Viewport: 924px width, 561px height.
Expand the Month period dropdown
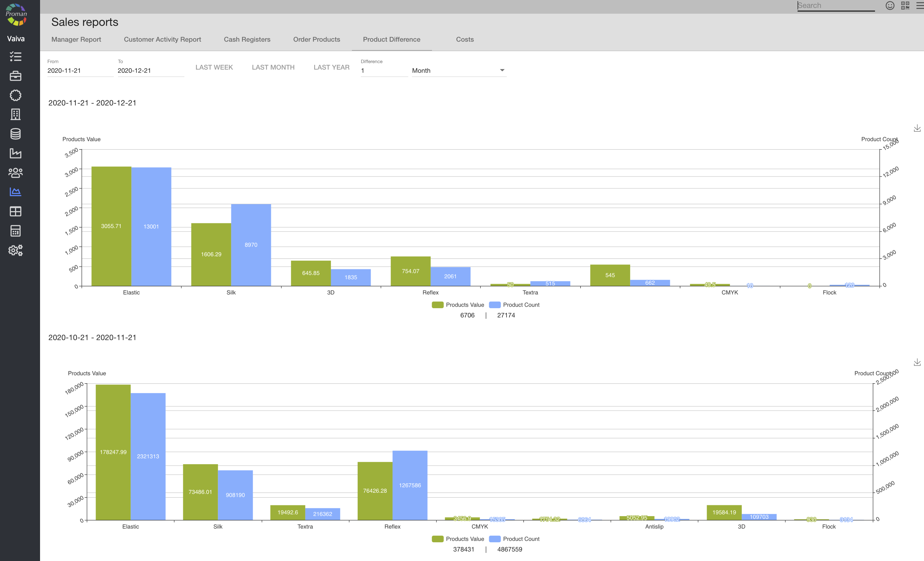pyautogui.click(x=459, y=71)
